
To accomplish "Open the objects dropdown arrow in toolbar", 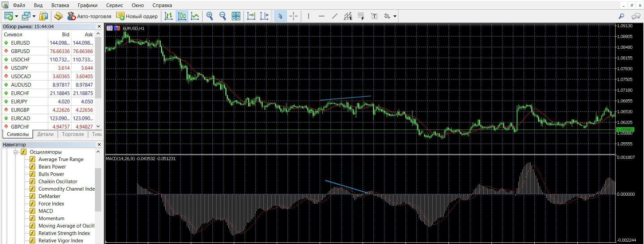I will 395,16.
